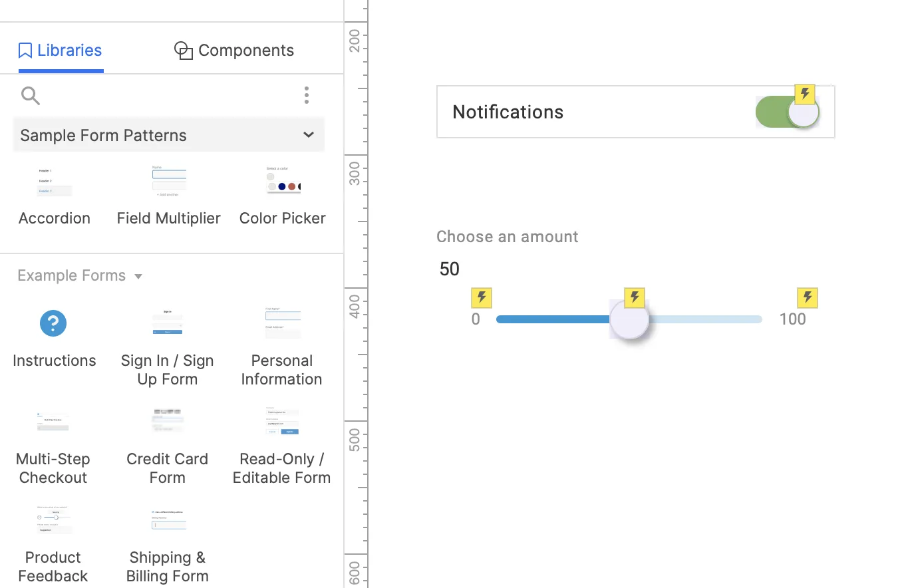Select the Accordion pattern thumbnail
Screen dimensions: 898x588
[x=54, y=182]
